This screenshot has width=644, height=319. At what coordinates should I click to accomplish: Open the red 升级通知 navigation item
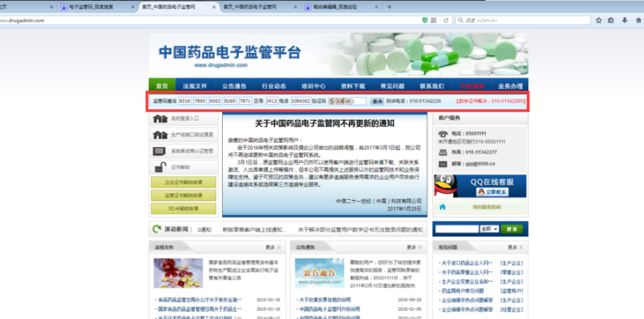pyautogui.click(x=472, y=86)
